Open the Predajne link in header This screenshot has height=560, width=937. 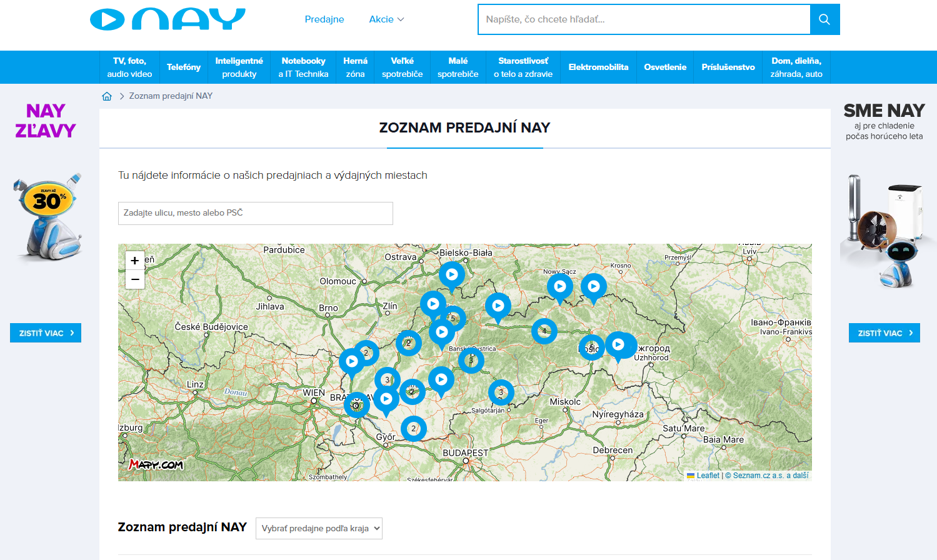[324, 19]
